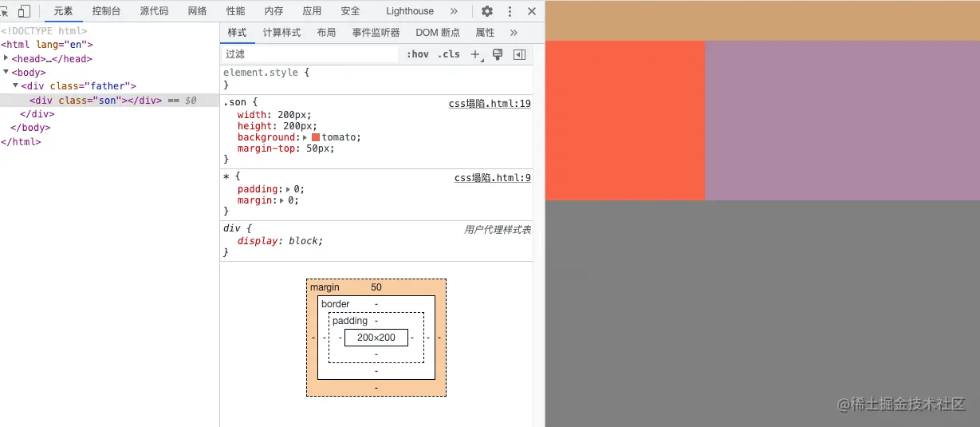Open the paintbrush rendering emulation icon
This screenshot has height=427, width=980.
pos(498,54)
